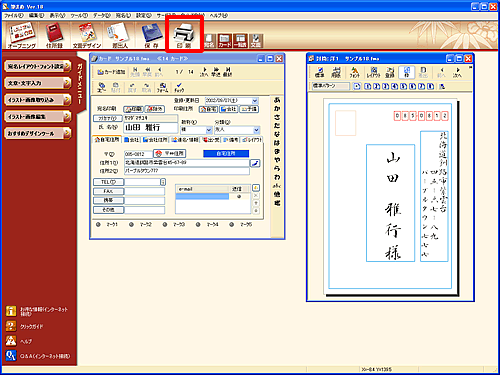Click the FAX label button

click(108, 191)
